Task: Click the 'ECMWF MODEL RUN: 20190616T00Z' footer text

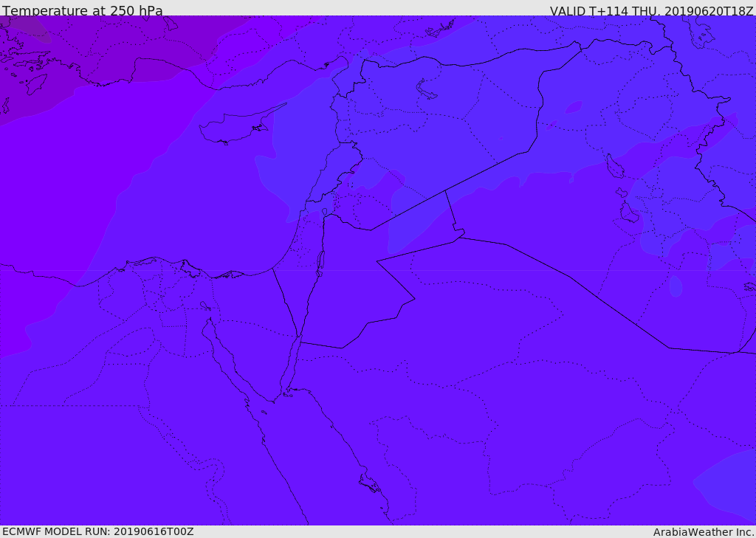Action: point(98,531)
